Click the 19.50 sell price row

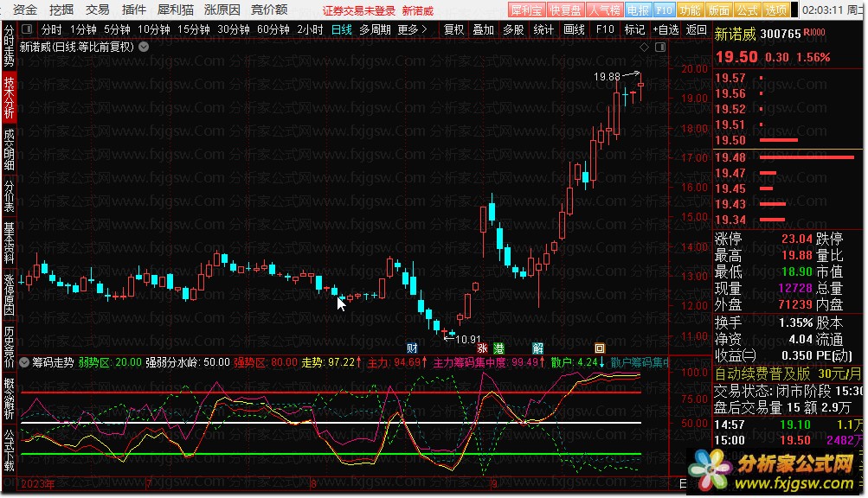[x=788, y=140]
